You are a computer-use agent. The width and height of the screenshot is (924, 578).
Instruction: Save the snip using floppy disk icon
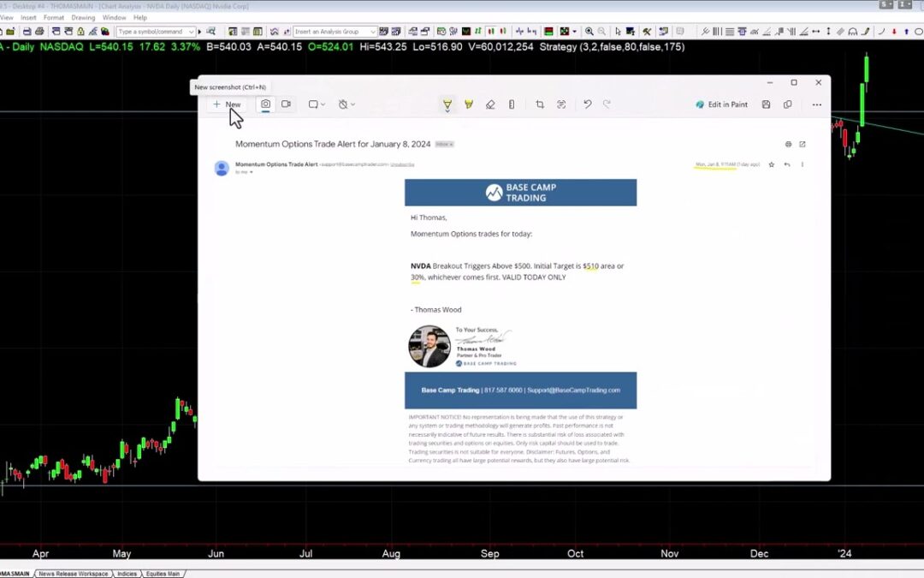[x=766, y=104]
